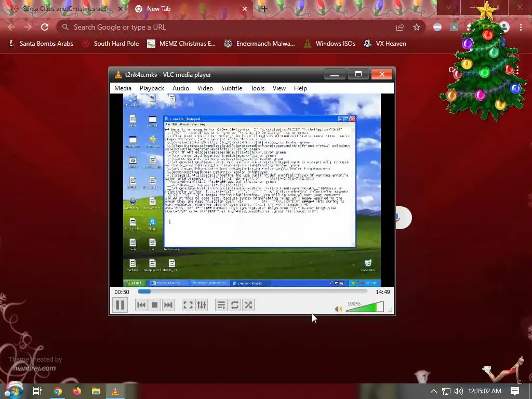Open the Endermanch Malware bookmark

259,44
